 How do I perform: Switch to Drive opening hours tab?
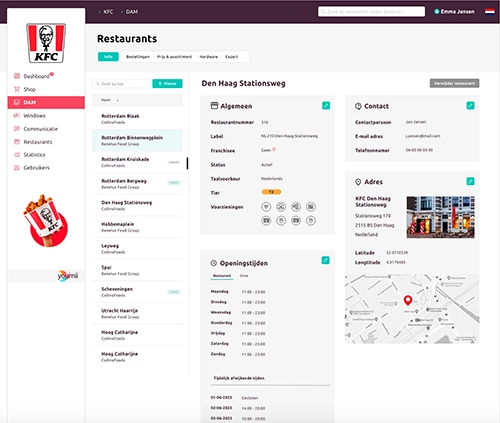244,276
